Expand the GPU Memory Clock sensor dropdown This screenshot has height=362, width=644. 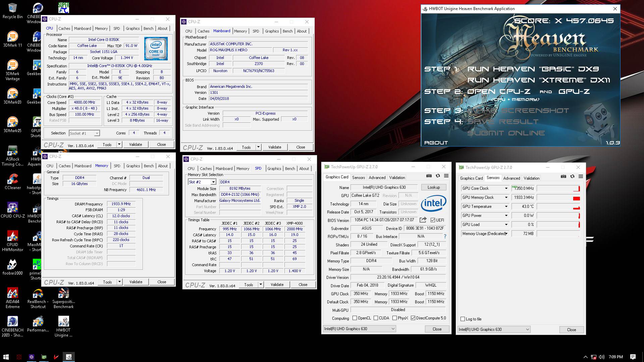pyautogui.click(x=506, y=197)
